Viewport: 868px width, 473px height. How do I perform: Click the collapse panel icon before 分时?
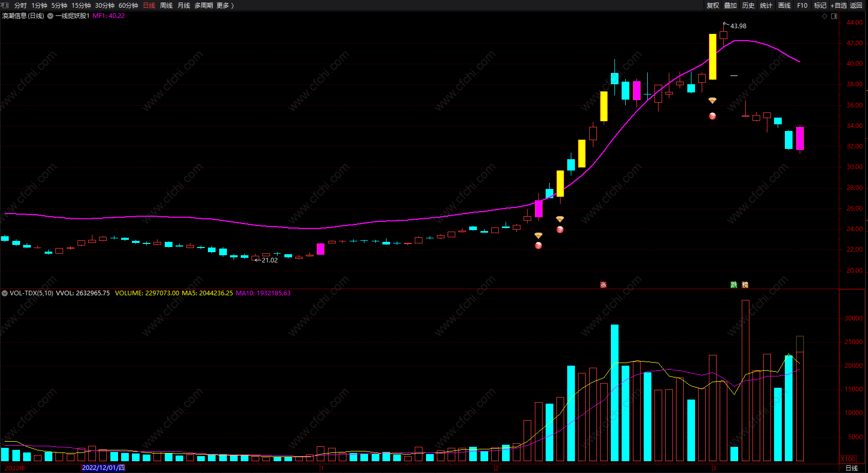6,5
